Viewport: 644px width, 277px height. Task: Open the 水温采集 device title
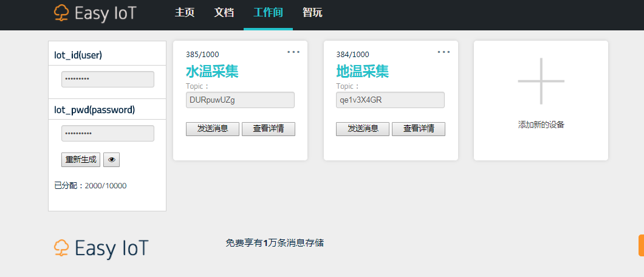click(x=212, y=72)
